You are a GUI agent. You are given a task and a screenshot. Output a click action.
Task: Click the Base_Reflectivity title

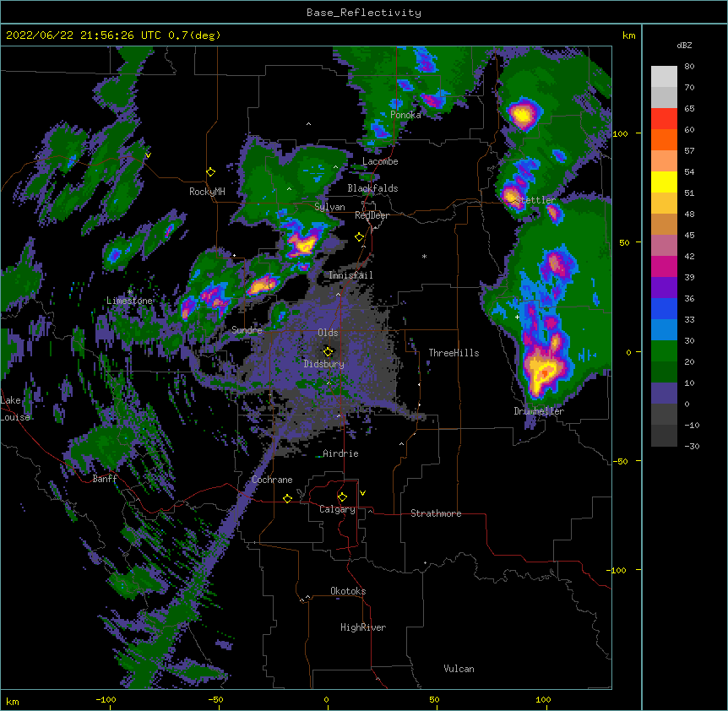click(x=364, y=13)
